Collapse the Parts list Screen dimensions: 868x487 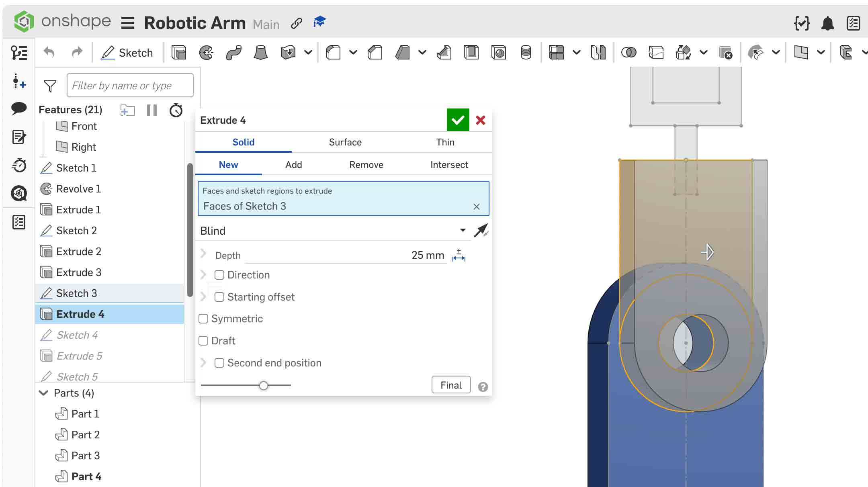point(43,393)
